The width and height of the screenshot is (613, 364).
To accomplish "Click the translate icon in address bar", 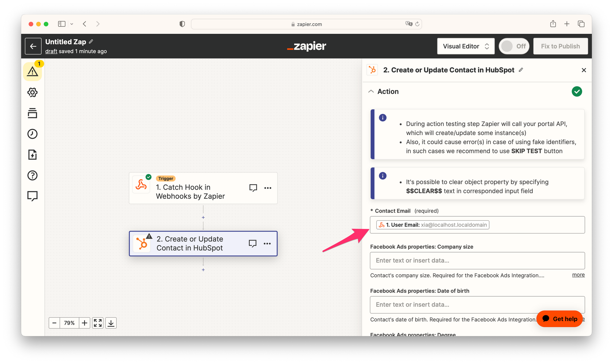I will click(x=409, y=24).
